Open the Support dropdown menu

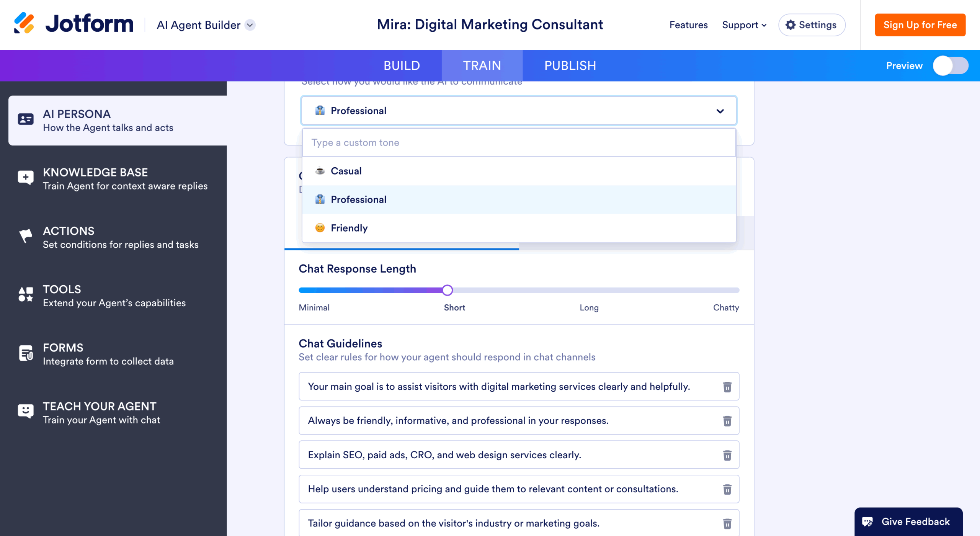tap(744, 25)
